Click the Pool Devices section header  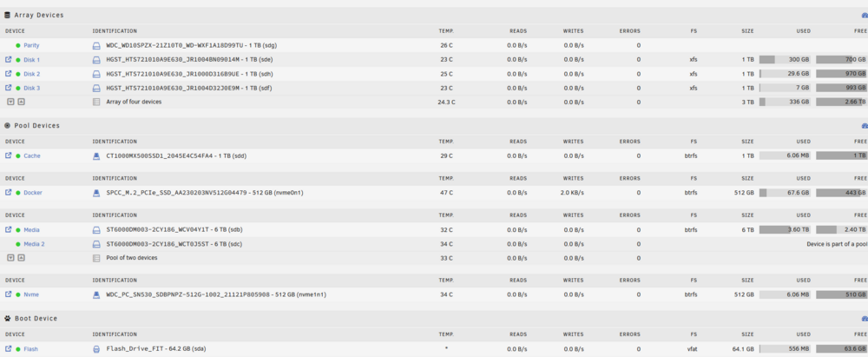click(36, 126)
